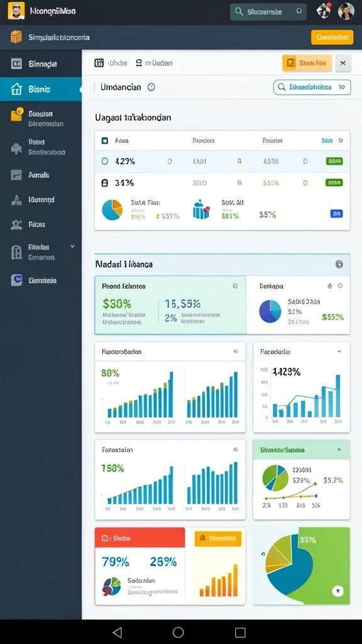Click the yellow button in the top-right header
362x644 pixels.
[x=332, y=37]
